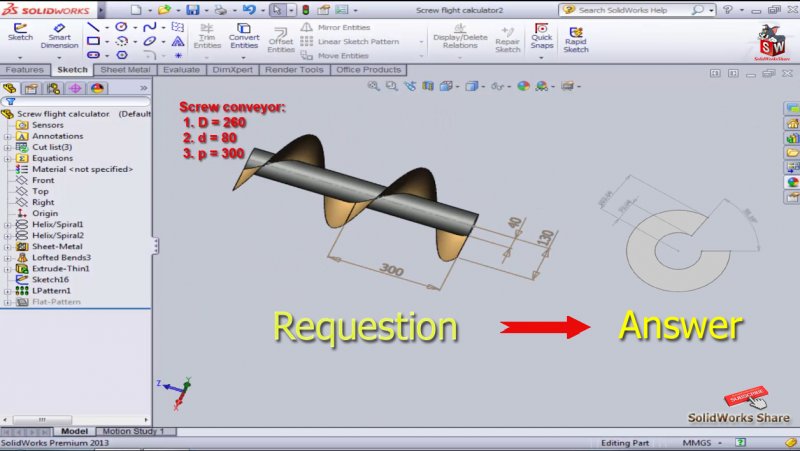Viewport: 800px width, 451px height.
Task: Click the Rebuild traffic light icon
Action: (x=306, y=10)
